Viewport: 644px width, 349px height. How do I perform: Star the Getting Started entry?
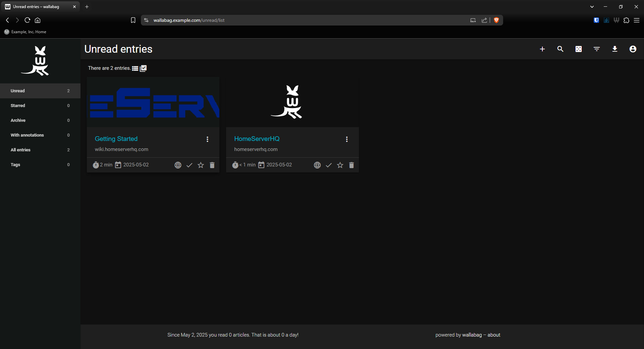click(x=201, y=165)
